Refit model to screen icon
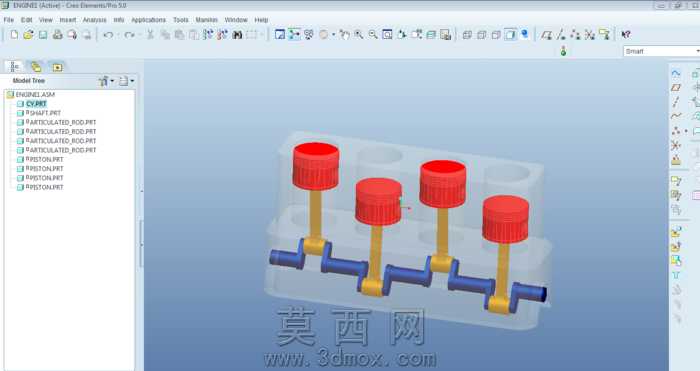The width and height of the screenshot is (700, 371). tap(387, 34)
